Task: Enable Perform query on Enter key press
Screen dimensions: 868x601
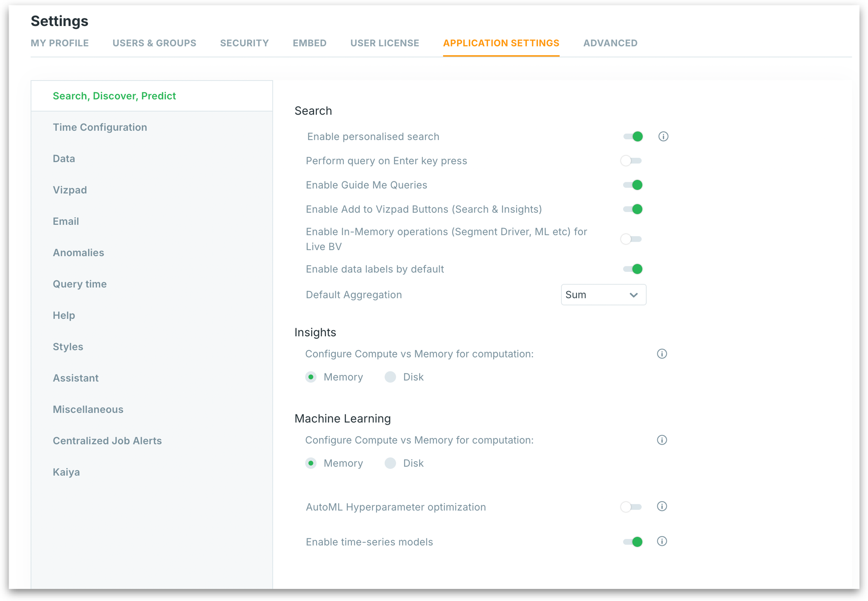Action: tap(631, 161)
